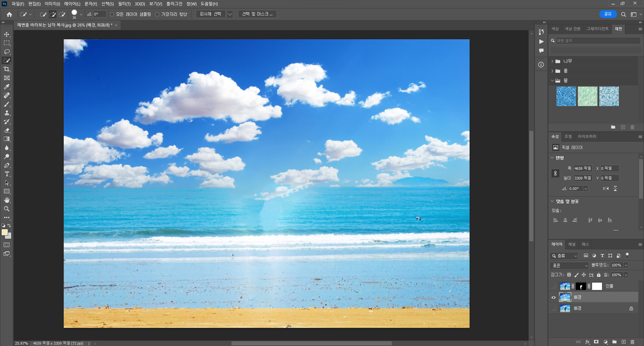This screenshot has height=346, width=644.
Task: Enable 가장자리 향상 checkbox
Action: 157,14
